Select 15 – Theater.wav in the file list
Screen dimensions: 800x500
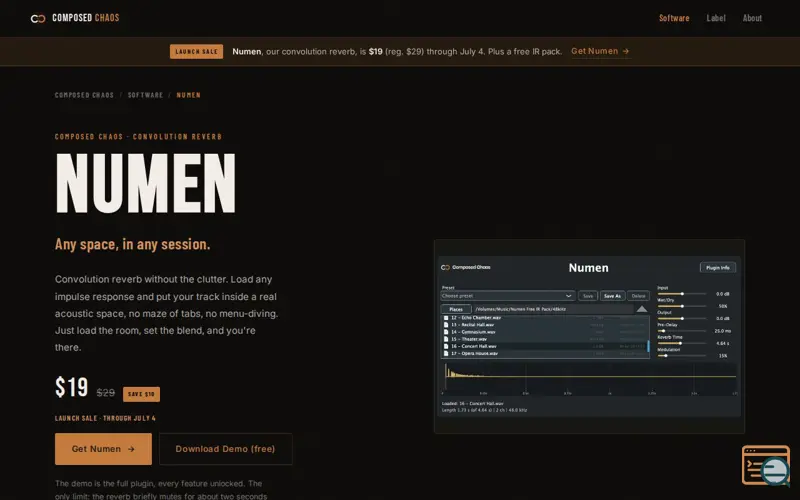545,339
